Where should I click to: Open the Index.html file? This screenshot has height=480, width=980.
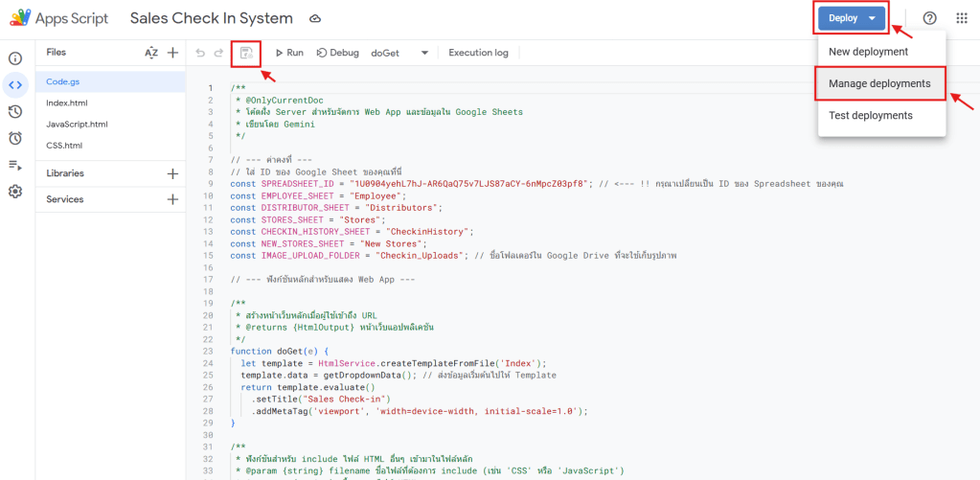[x=67, y=103]
